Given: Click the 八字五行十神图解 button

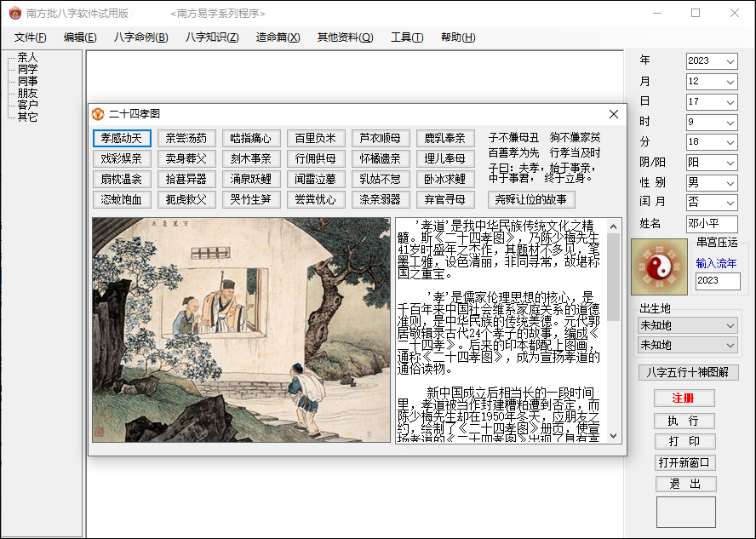Looking at the screenshot, I should pyautogui.click(x=689, y=372).
